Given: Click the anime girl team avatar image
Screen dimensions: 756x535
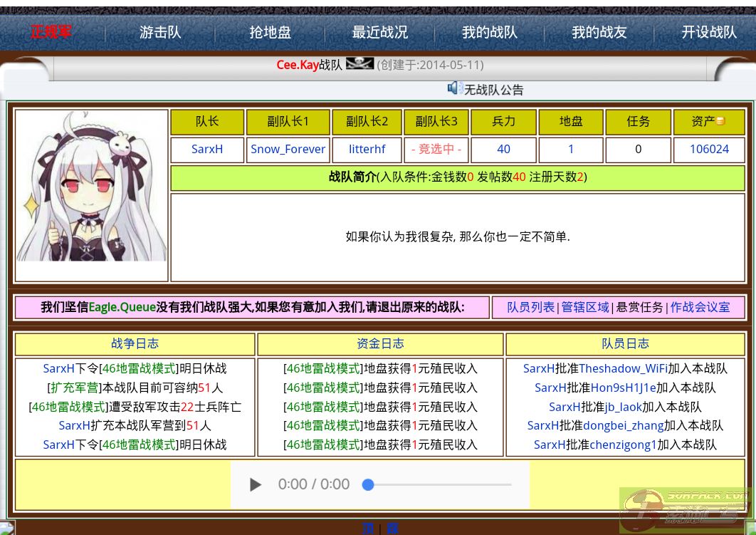Looking at the screenshot, I should tap(92, 187).
